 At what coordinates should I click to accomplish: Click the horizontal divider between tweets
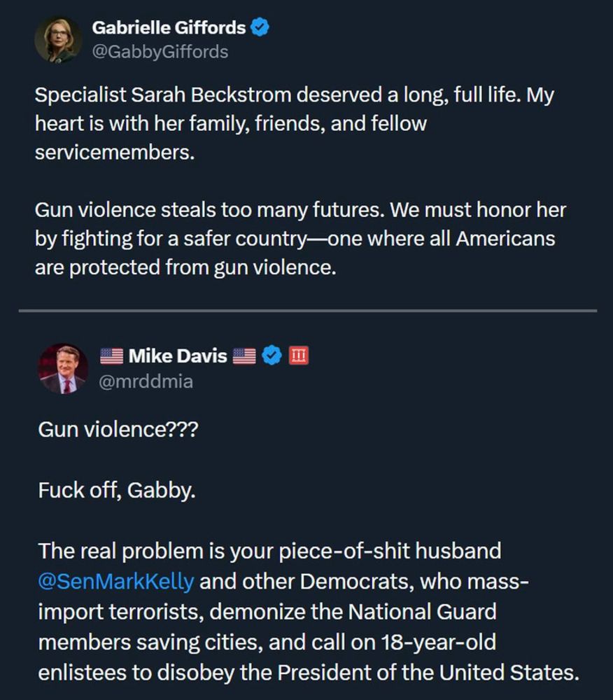306,310
